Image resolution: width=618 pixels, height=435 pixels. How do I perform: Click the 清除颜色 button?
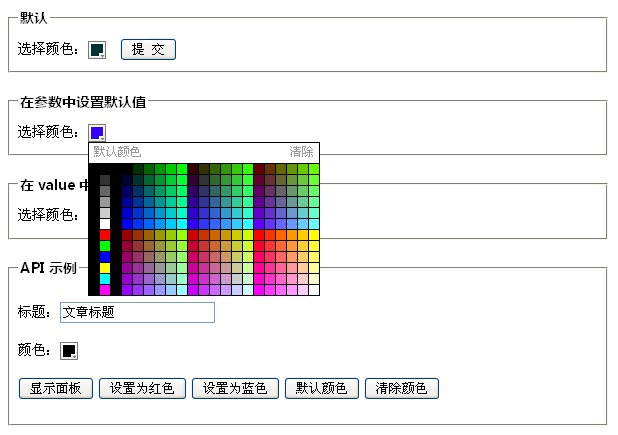click(x=402, y=389)
